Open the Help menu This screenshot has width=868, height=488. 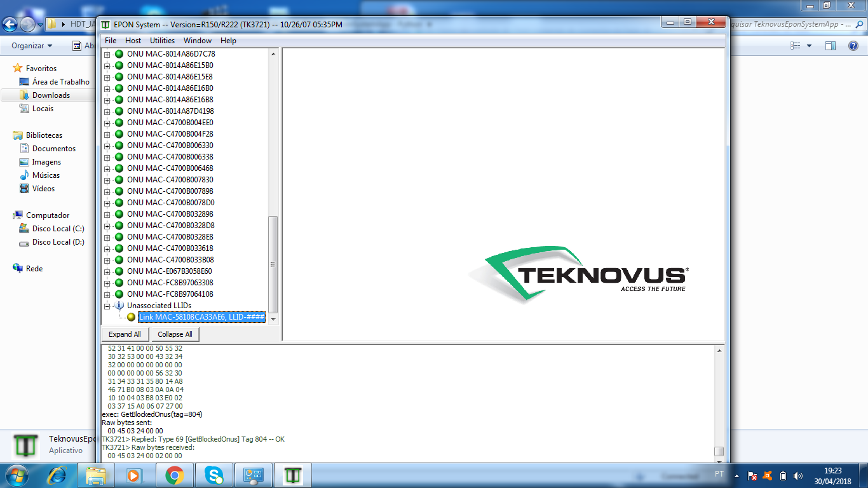[x=228, y=41]
